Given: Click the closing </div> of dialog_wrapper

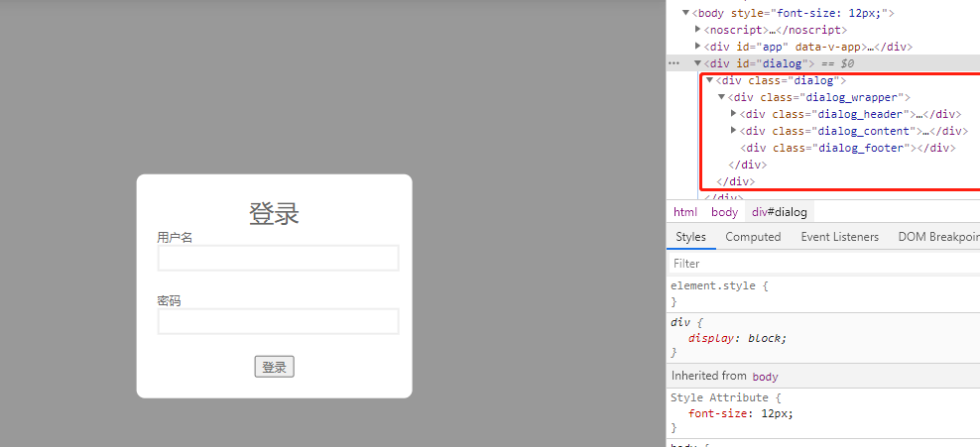Looking at the screenshot, I should tap(748, 165).
